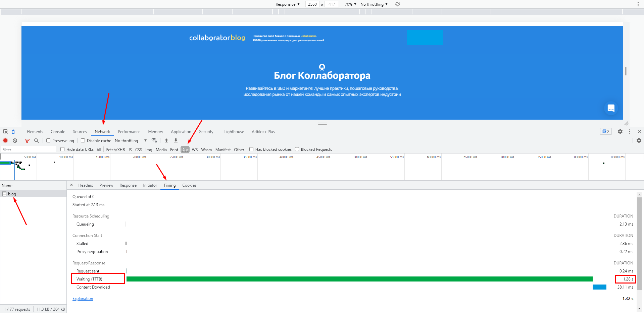Select the Fetch/XHR filter button
This screenshot has height=313, width=644.
(x=115, y=150)
